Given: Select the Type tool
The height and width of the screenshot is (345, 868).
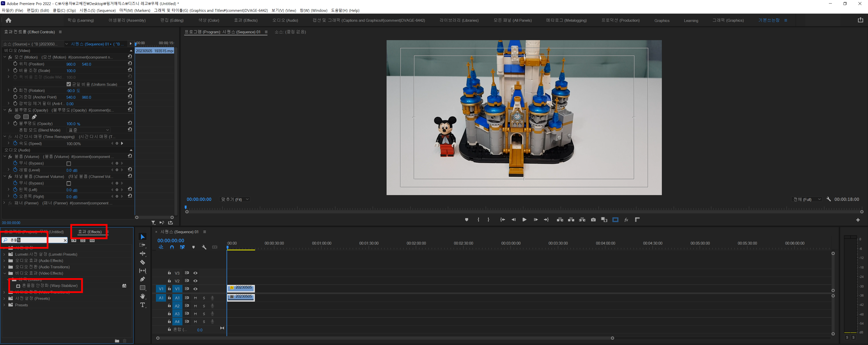Looking at the screenshot, I should [143, 305].
